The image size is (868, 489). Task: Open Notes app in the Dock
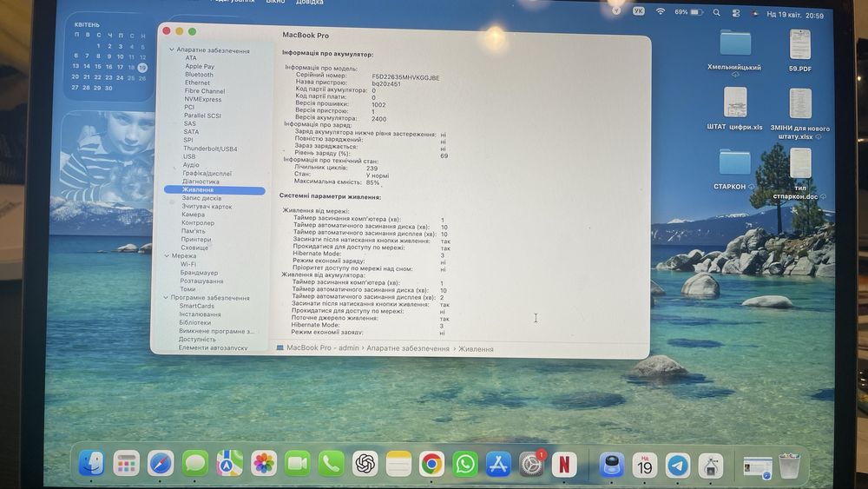[398, 464]
